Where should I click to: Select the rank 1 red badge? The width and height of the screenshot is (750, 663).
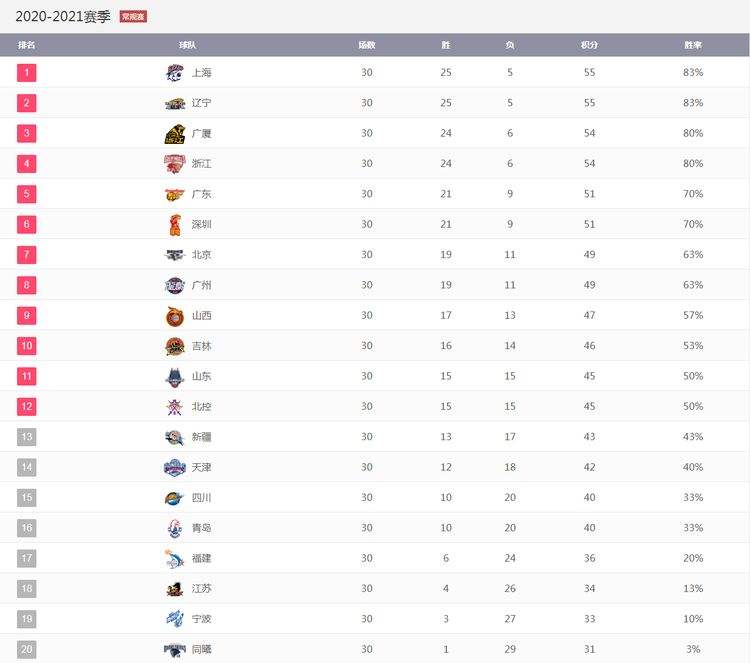[x=27, y=73]
